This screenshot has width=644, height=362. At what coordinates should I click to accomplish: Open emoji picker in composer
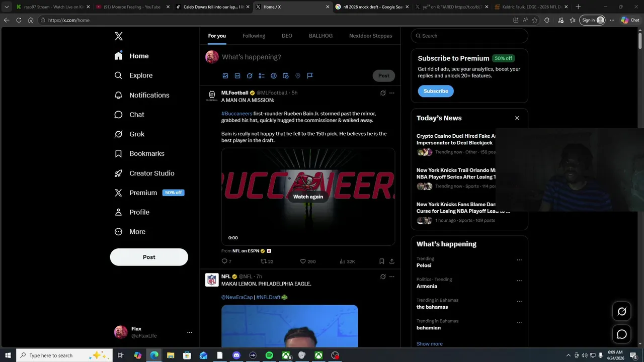click(x=274, y=76)
